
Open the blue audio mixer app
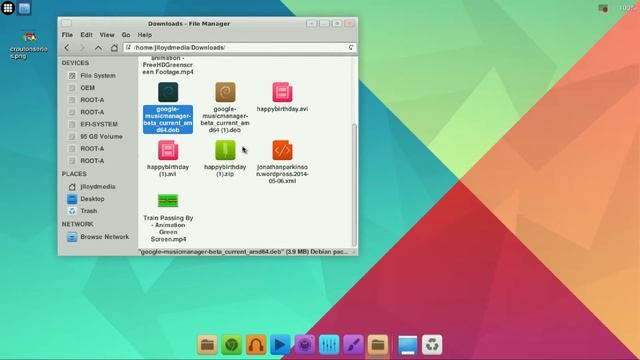(329, 345)
